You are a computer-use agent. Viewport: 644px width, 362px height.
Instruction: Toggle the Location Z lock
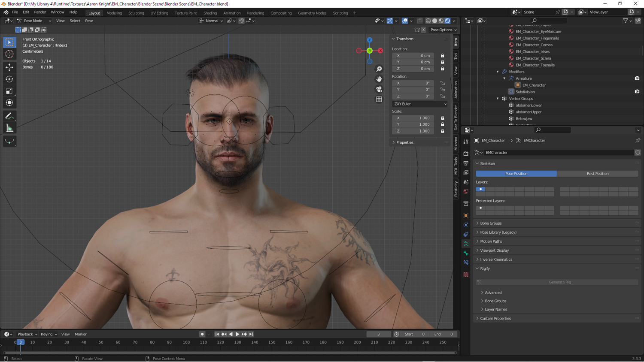(443, 69)
